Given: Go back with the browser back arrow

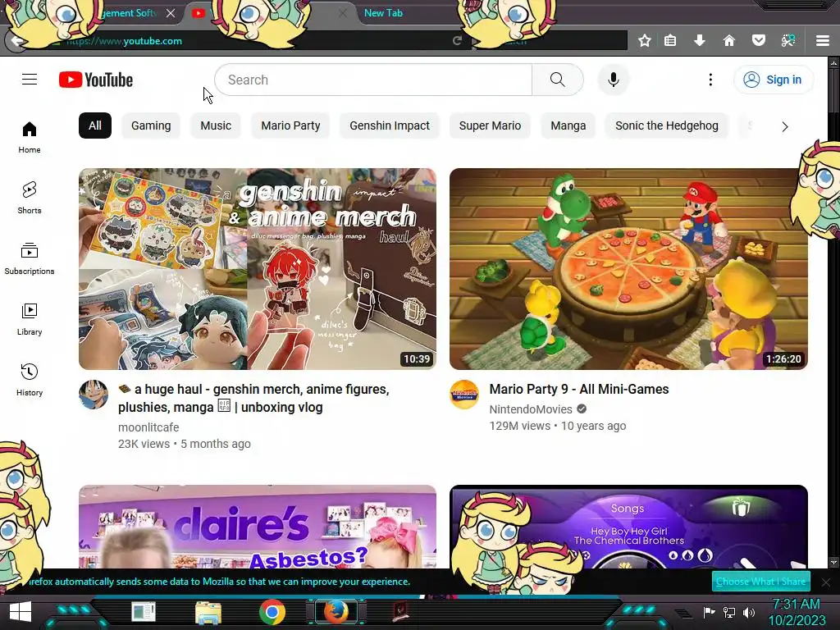Looking at the screenshot, I should (x=16, y=41).
